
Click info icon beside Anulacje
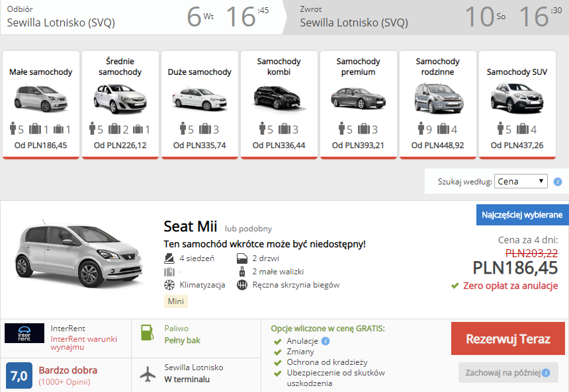coord(326,341)
